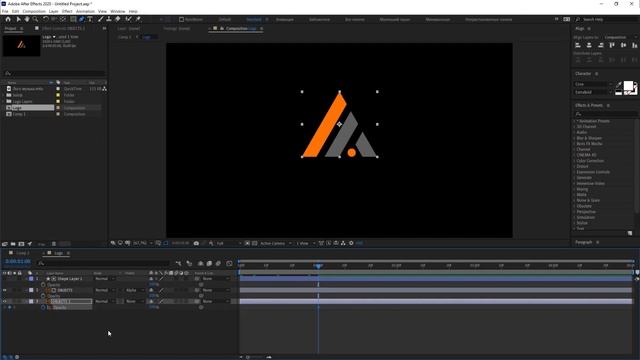Toggle visibility of the third timeline layer
Viewport: 640px width, 360px height.
coord(4,301)
